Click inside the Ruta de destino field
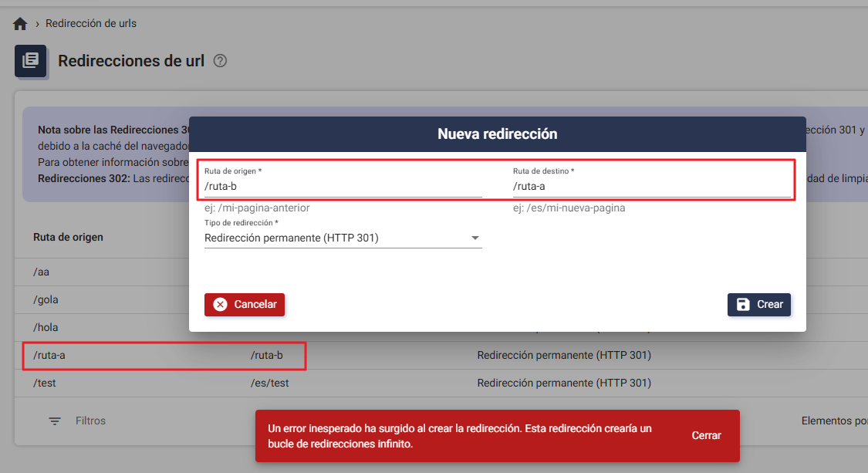Image resolution: width=868 pixels, height=473 pixels. (648, 186)
